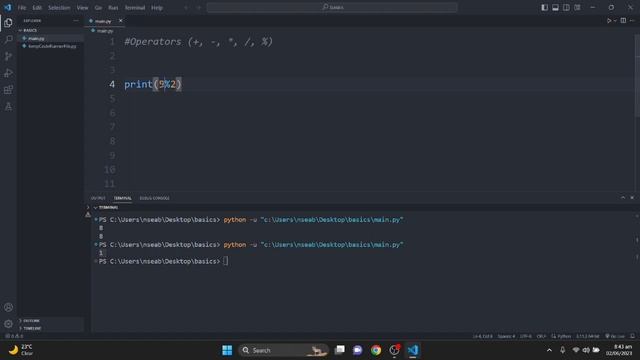Open the Customize Layout icon
Screen dimensions: 640x360
click(578, 7)
